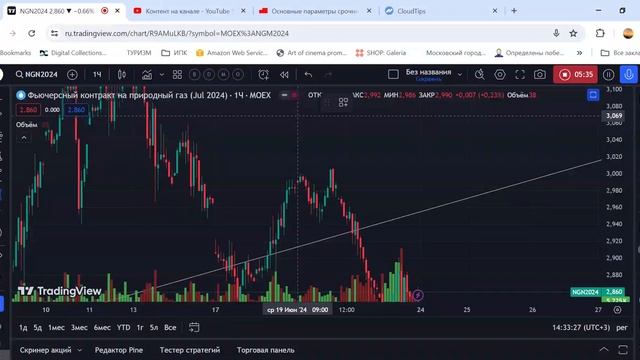Use voice search microphone in address bar
640x360 pixels.
556,33
